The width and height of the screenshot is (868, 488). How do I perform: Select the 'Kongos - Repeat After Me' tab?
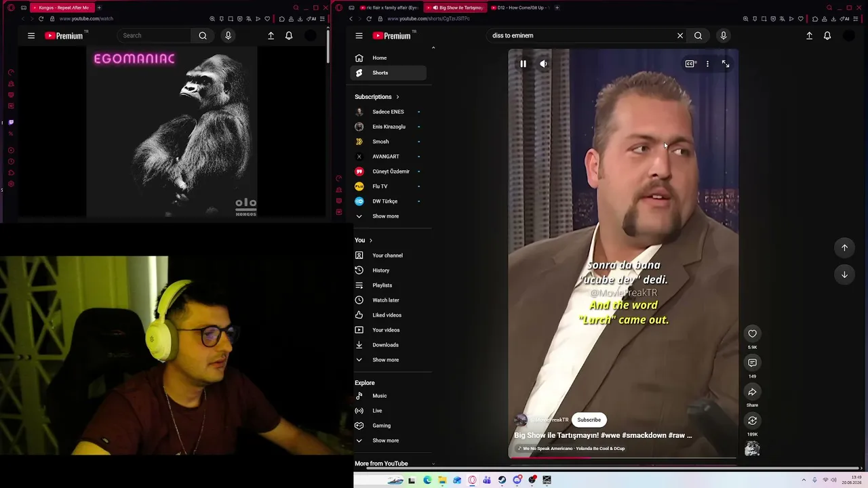62,7
